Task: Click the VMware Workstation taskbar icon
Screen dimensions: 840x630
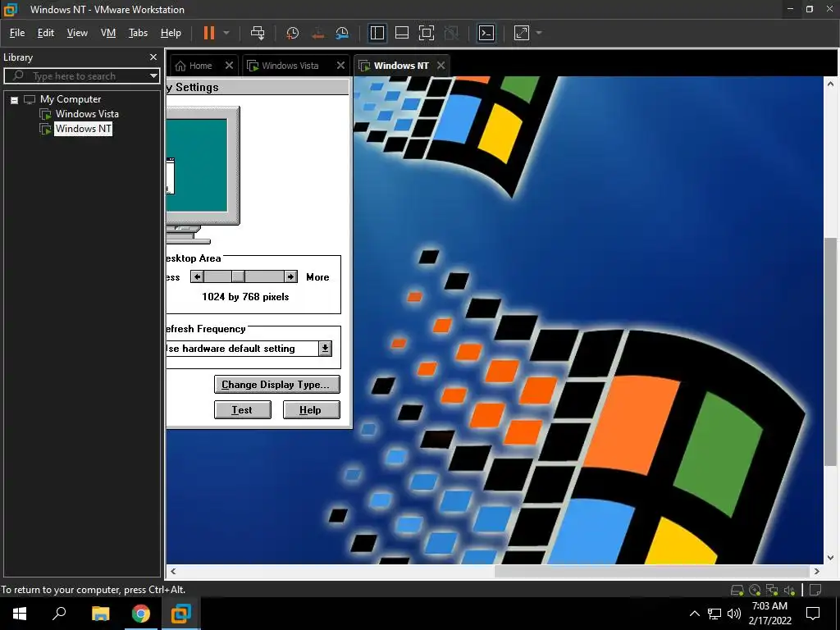Action: tap(181, 614)
